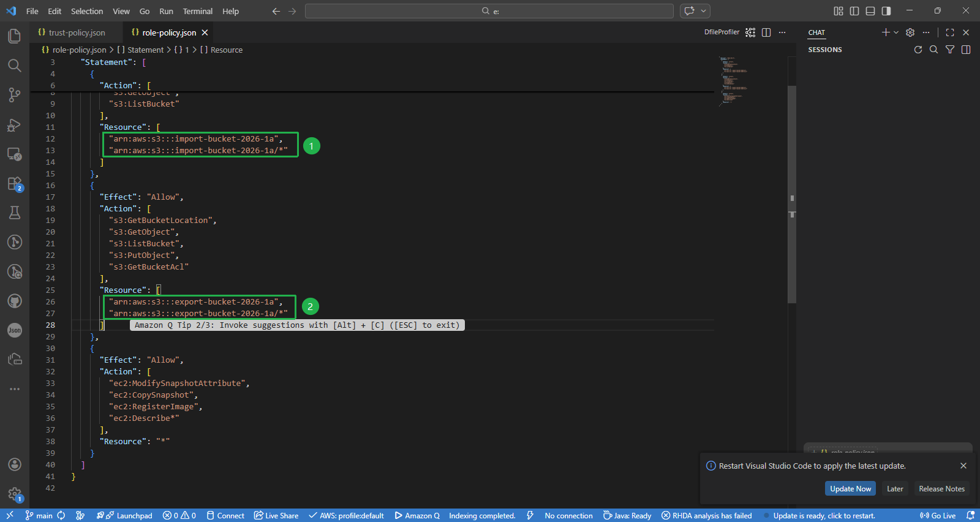Image resolution: width=980 pixels, height=522 pixels.
Task: Go back in navigation history
Action: (276, 11)
